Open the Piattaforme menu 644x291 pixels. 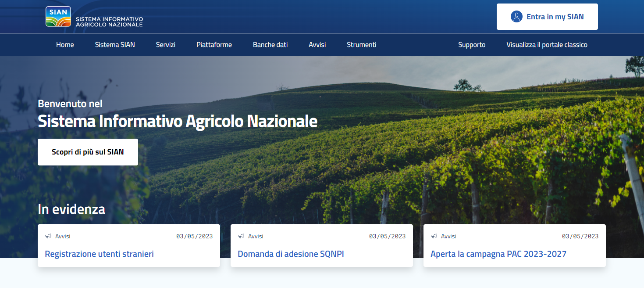(214, 45)
